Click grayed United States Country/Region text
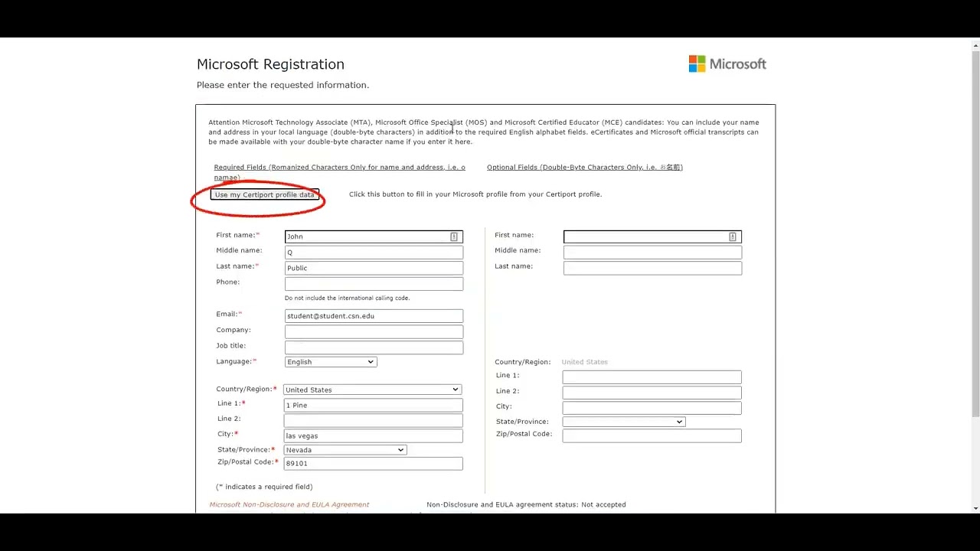Viewport: 980px width, 551px height. click(585, 362)
